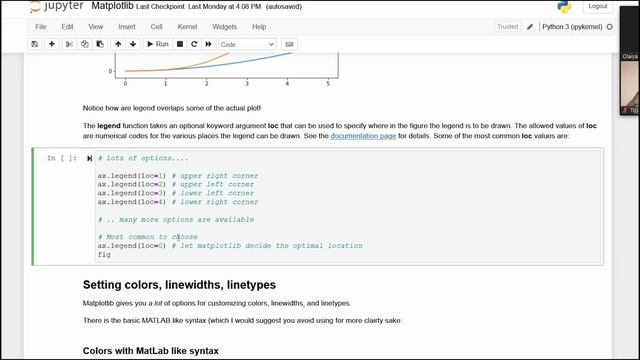Rename notebook by clicking Matplotlib title
This screenshot has height=360, width=640.
click(x=112, y=6)
